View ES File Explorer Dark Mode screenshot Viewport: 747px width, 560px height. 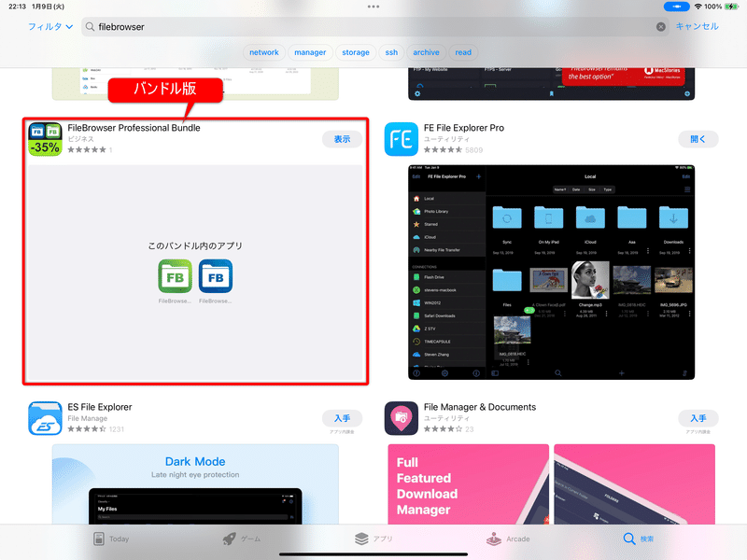point(195,484)
